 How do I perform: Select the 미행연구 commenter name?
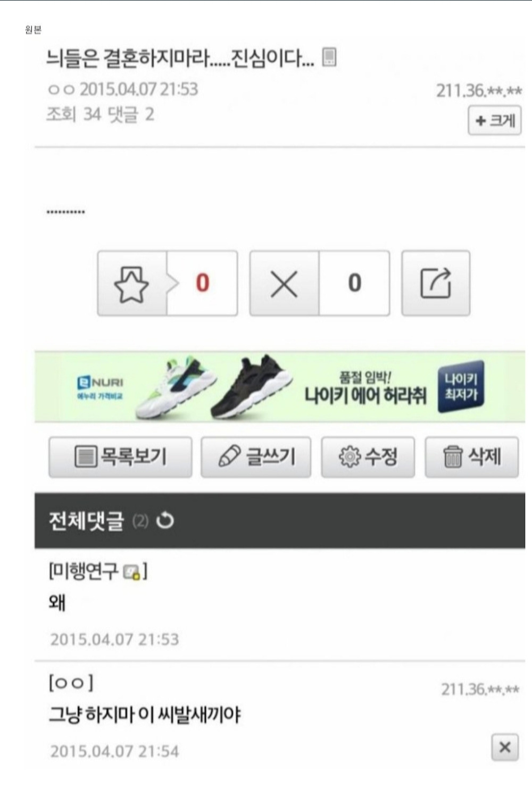coord(84,572)
